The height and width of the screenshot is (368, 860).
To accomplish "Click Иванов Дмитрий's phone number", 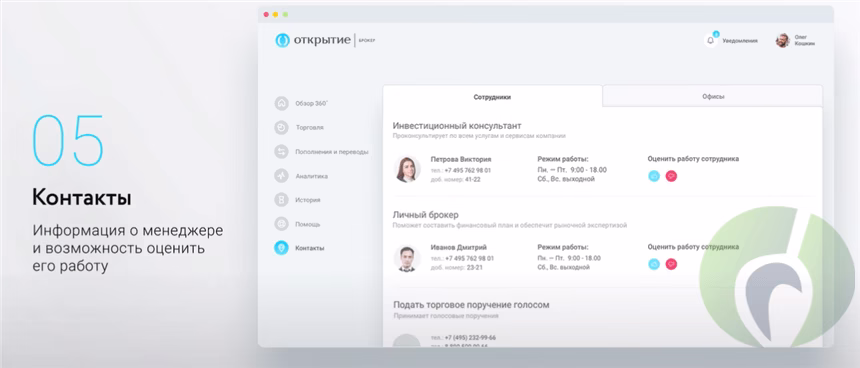I will coord(469,258).
